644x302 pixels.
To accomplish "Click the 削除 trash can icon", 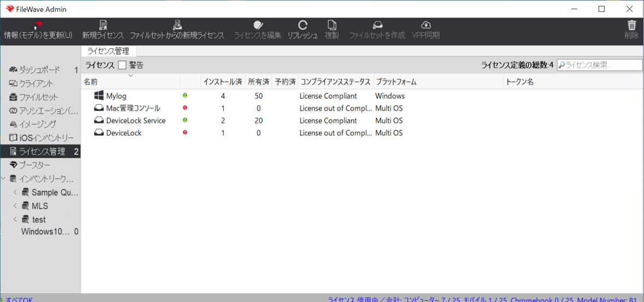I will (x=631, y=26).
